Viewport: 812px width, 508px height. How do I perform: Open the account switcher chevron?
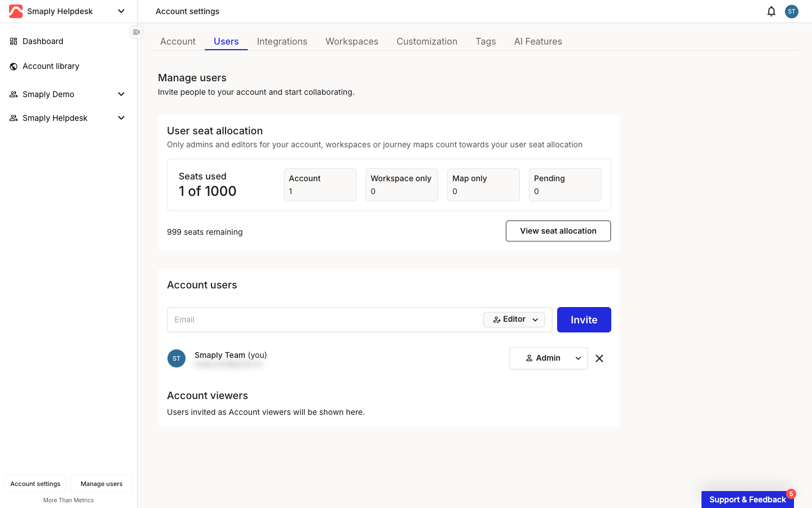coord(121,11)
